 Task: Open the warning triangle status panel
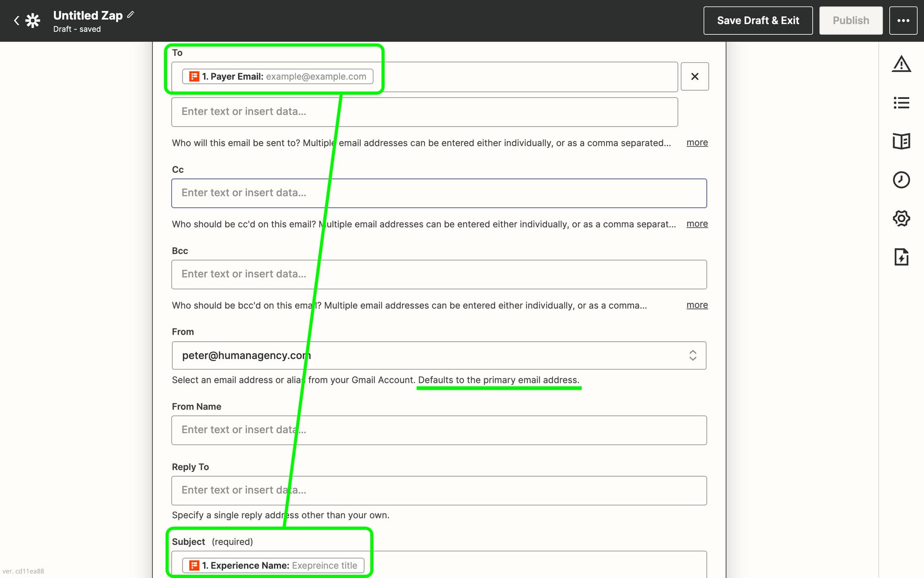coord(901,64)
